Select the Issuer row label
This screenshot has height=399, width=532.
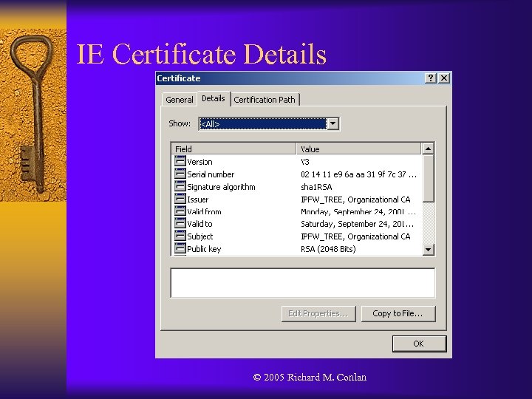click(x=198, y=199)
